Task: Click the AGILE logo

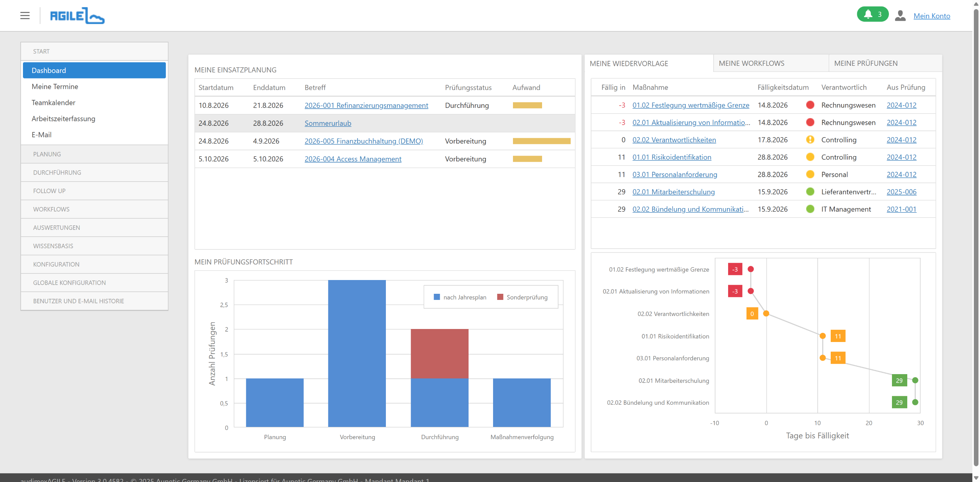Action: pos(77,16)
